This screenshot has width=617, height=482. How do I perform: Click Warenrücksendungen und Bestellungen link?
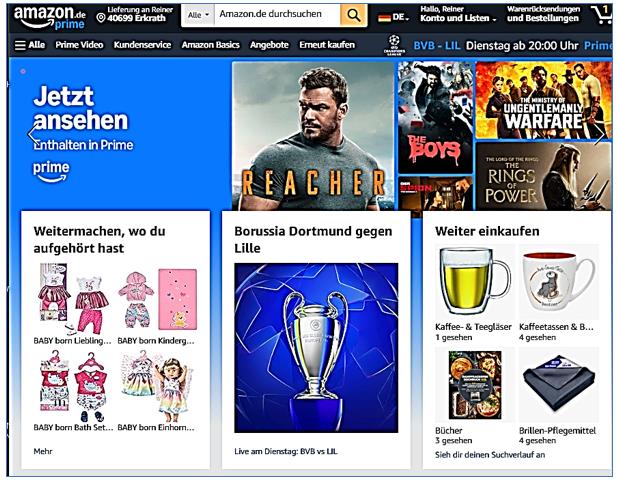[x=543, y=14]
